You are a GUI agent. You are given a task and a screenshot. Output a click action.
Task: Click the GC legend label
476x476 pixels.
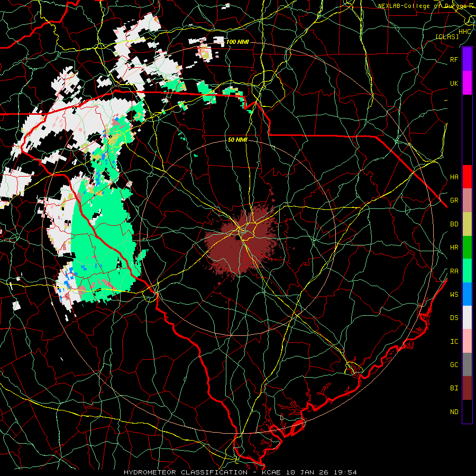(454, 365)
